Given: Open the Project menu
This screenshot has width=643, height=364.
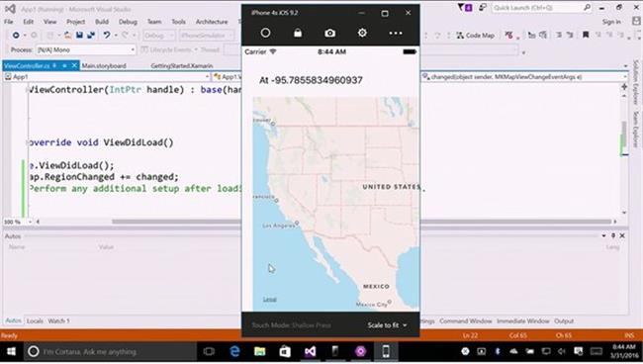Looking at the screenshot, I should pos(76,22).
